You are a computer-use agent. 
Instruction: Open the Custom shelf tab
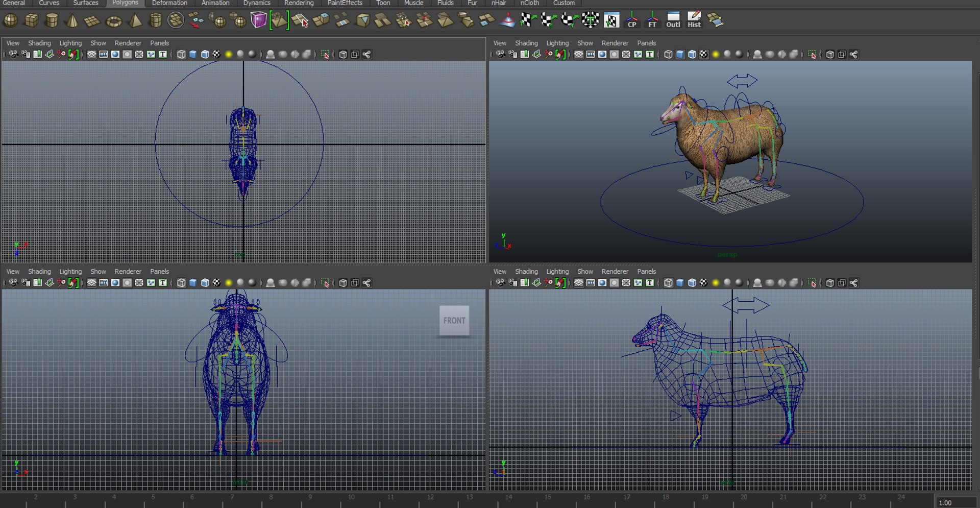pyautogui.click(x=563, y=3)
